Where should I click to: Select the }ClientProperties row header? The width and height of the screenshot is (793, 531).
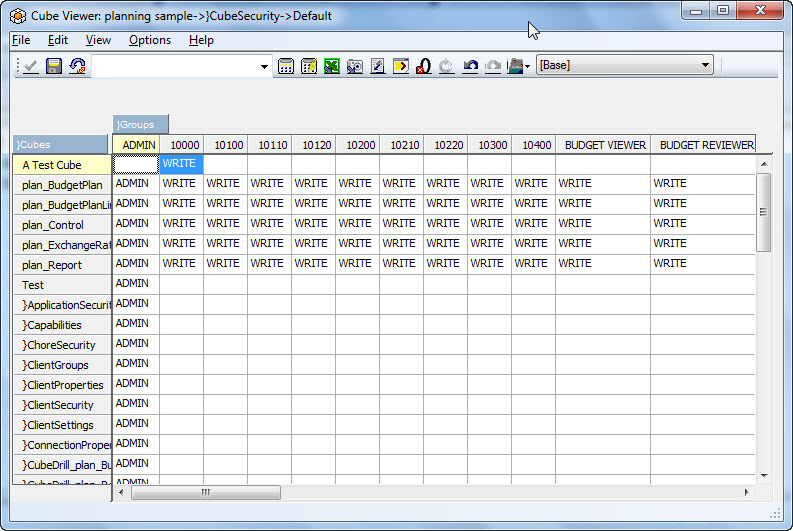(62, 385)
